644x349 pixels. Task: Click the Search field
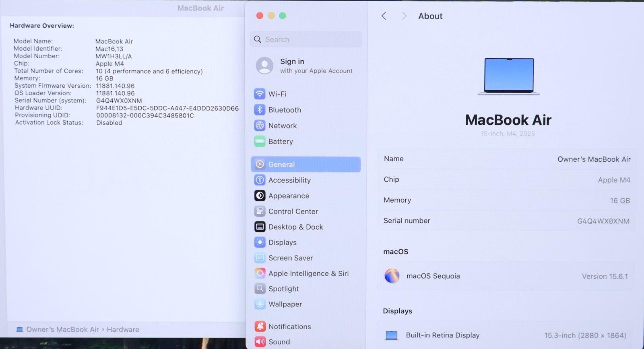tap(306, 39)
